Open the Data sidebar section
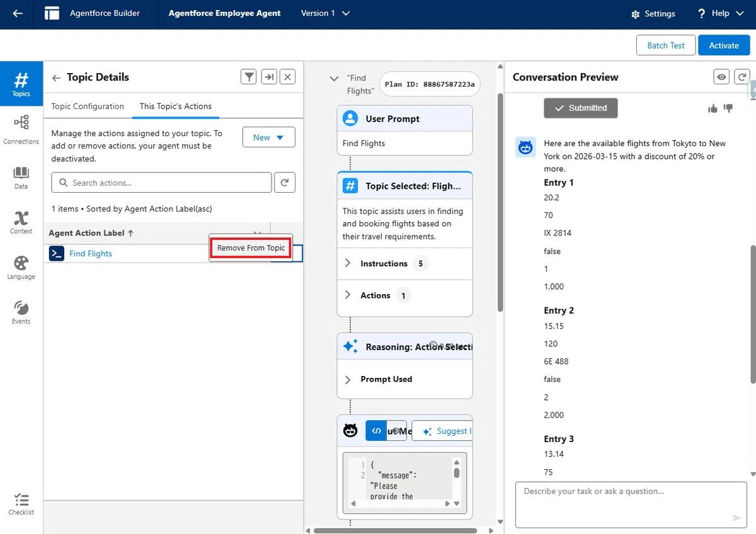Viewport: 756px width, 534px height. coord(21,178)
